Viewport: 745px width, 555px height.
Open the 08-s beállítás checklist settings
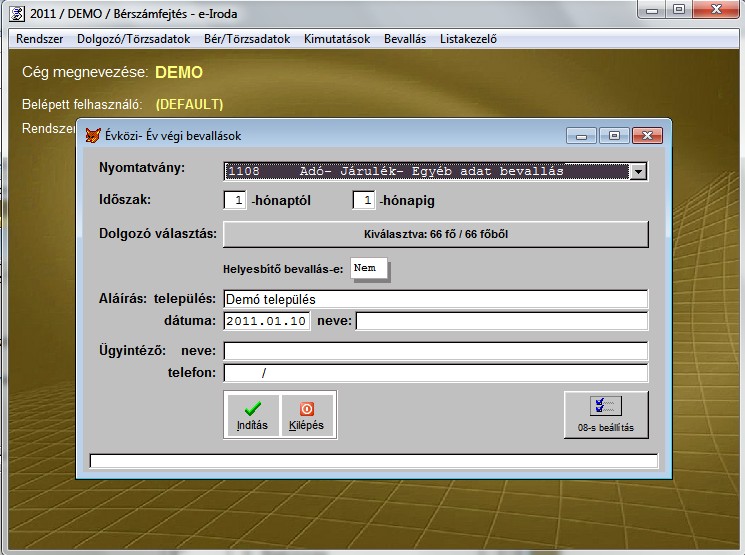coord(606,414)
